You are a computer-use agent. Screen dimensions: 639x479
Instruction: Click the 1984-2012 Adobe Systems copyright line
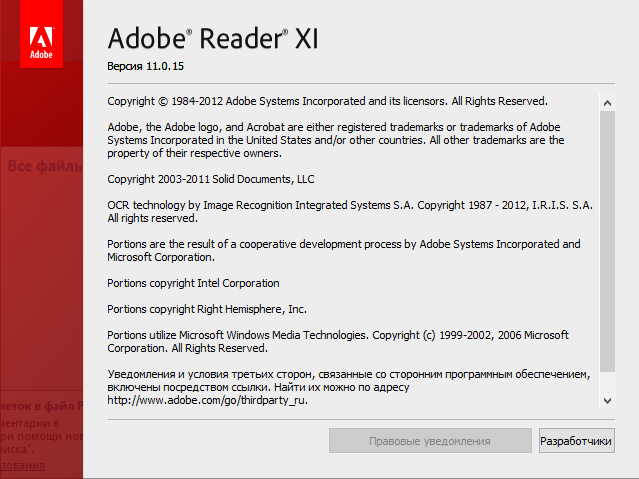327,101
